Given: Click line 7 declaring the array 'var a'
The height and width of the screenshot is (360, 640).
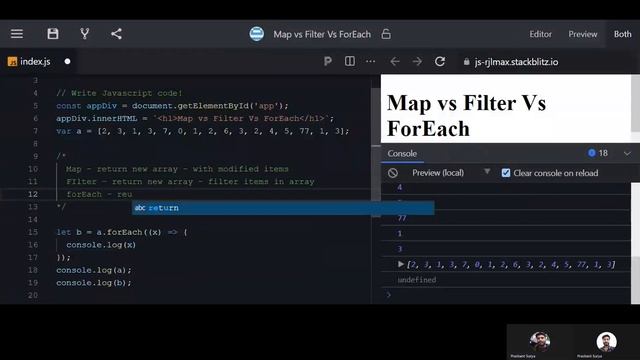Looking at the screenshot, I should (203, 131).
